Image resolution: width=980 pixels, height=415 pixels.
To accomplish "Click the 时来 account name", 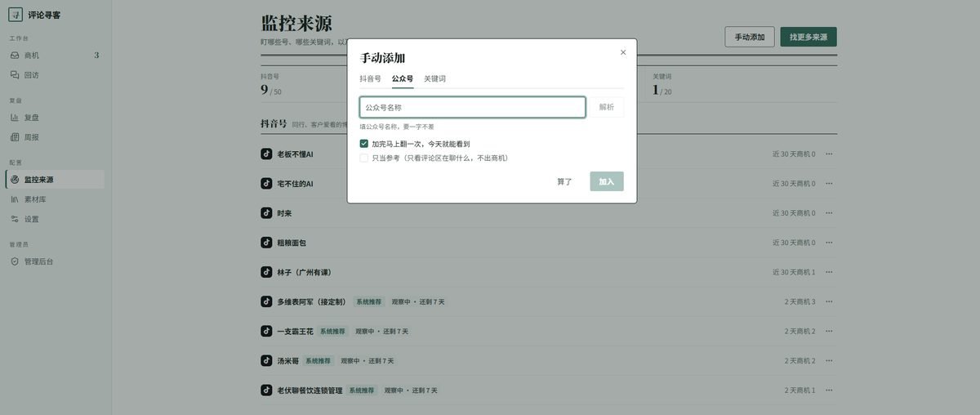I will click(284, 213).
